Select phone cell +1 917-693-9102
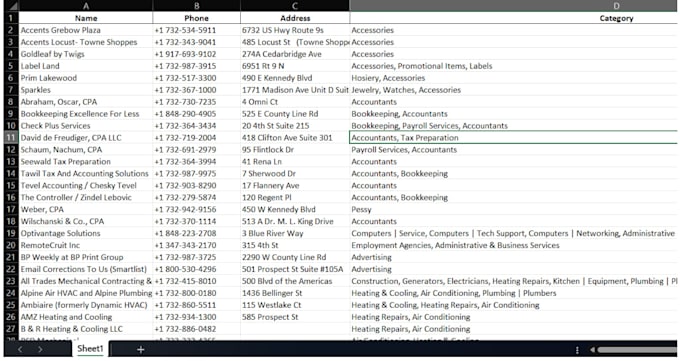680x361 pixels. [196, 54]
